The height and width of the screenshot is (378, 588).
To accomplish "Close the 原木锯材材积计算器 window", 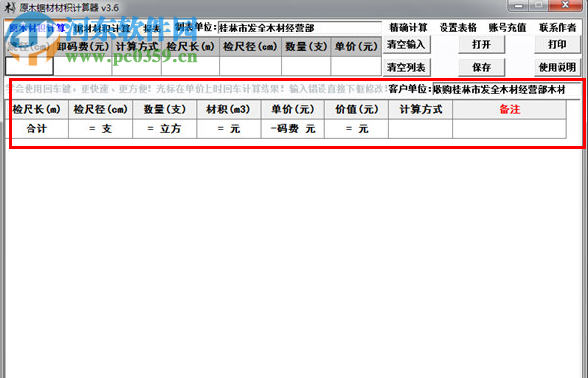I will point(565,5).
